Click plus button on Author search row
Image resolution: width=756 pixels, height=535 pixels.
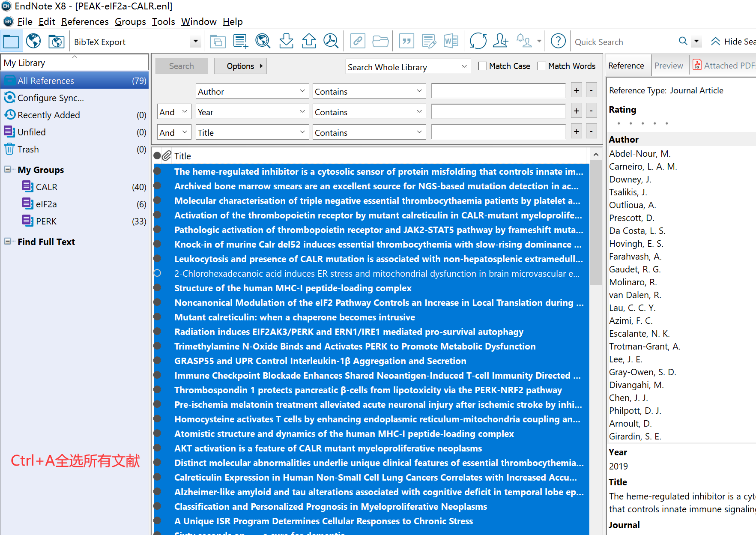click(577, 90)
